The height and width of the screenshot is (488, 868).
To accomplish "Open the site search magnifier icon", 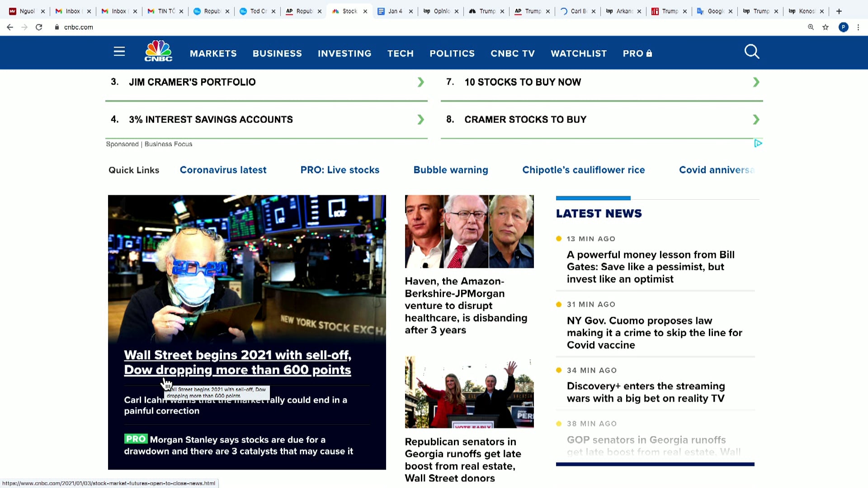I will tap(752, 52).
